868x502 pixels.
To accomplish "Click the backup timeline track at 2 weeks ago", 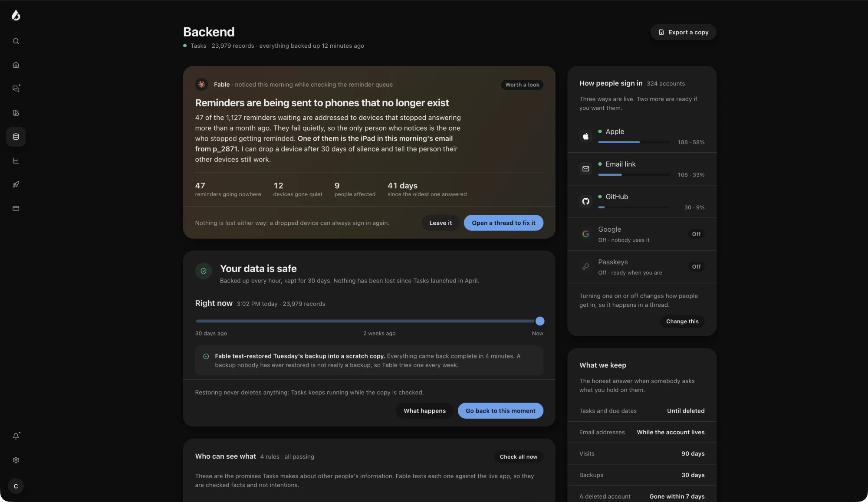I will [x=379, y=321].
